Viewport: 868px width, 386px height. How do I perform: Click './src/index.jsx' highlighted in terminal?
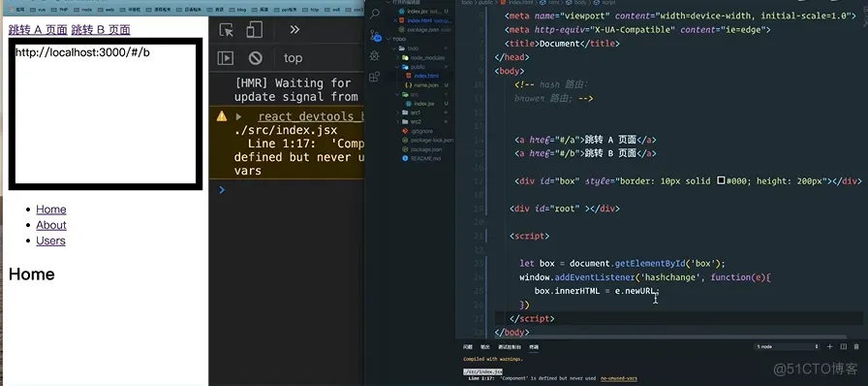(x=482, y=371)
